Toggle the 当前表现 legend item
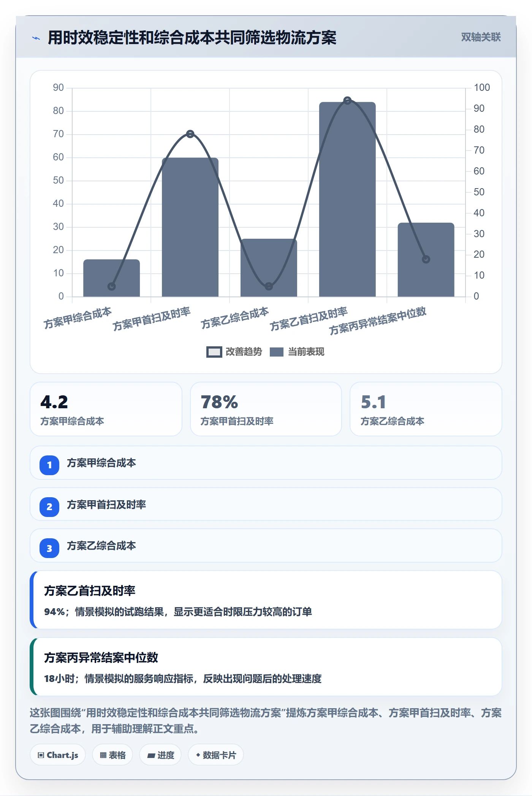The width and height of the screenshot is (532, 796). click(297, 352)
